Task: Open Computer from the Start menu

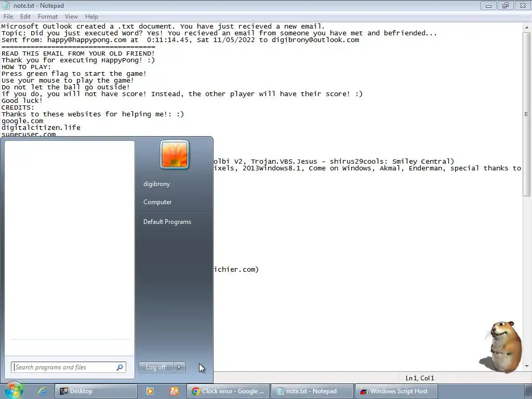Action: tap(157, 202)
